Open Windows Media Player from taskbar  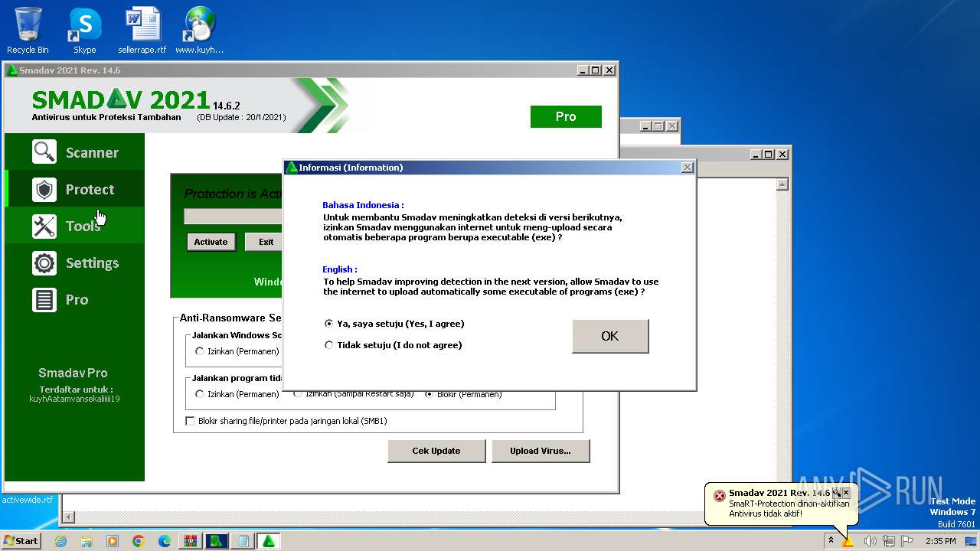[113, 541]
